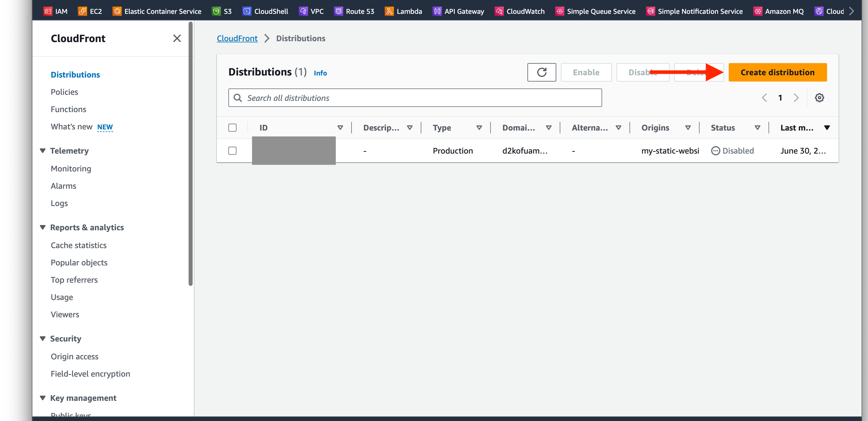Sort by the Status column arrow
The height and width of the screenshot is (421, 868).
757,128
